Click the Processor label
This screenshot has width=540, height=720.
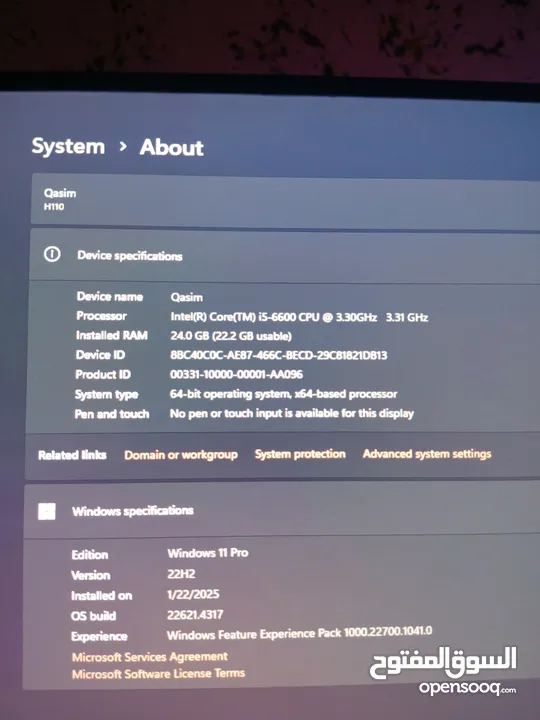point(101,316)
